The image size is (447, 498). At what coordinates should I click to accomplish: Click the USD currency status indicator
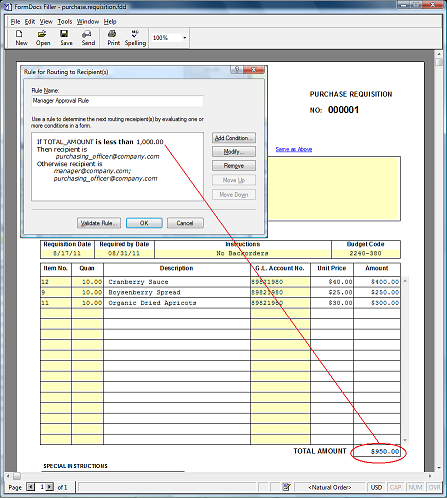tap(376, 487)
